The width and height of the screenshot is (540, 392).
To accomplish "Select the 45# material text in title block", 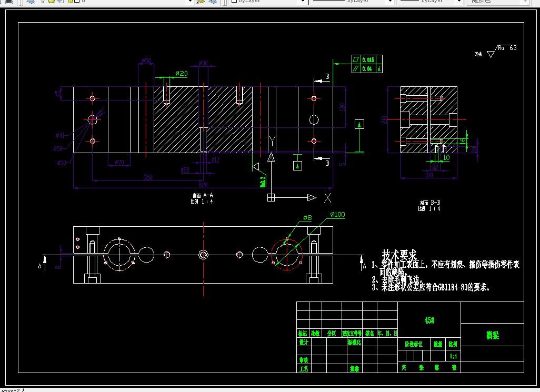I will point(429,320).
